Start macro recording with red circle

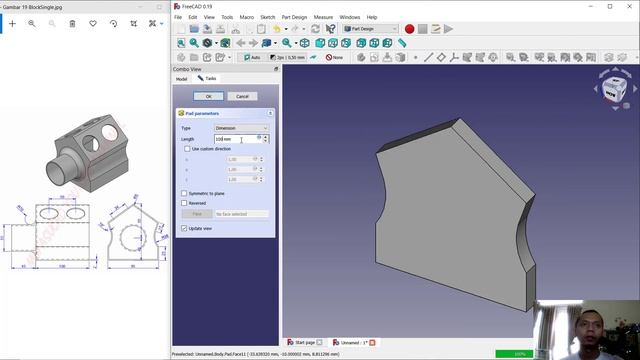(409, 29)
